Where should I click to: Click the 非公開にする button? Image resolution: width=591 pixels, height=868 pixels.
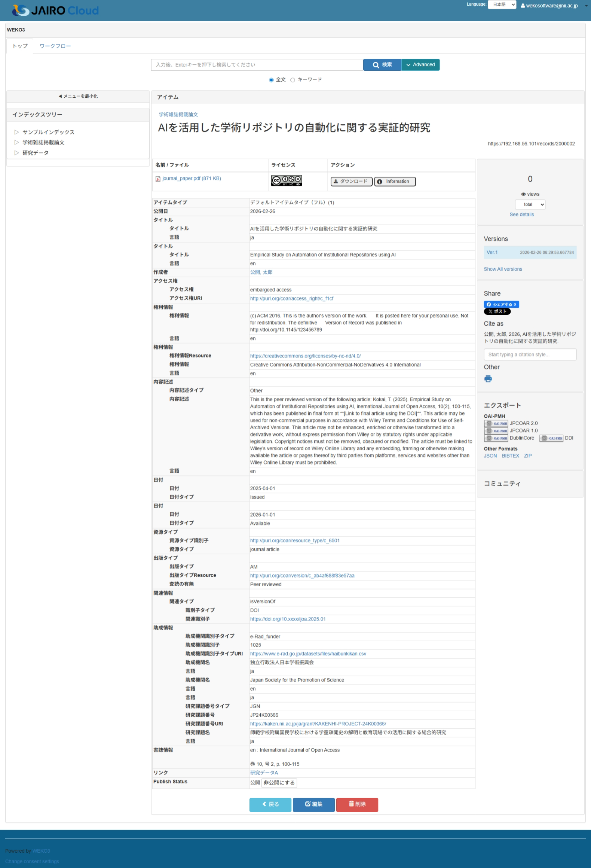click(x=279, y=783)
